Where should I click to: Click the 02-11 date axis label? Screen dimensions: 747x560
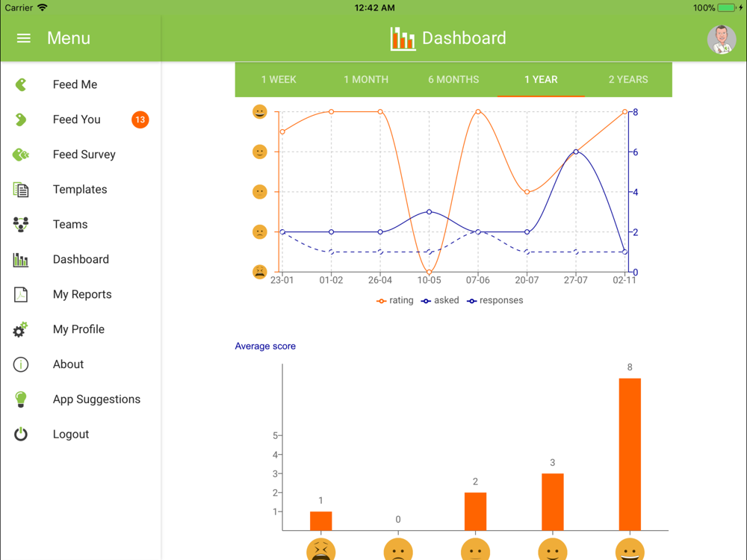[x=624, y=281]
